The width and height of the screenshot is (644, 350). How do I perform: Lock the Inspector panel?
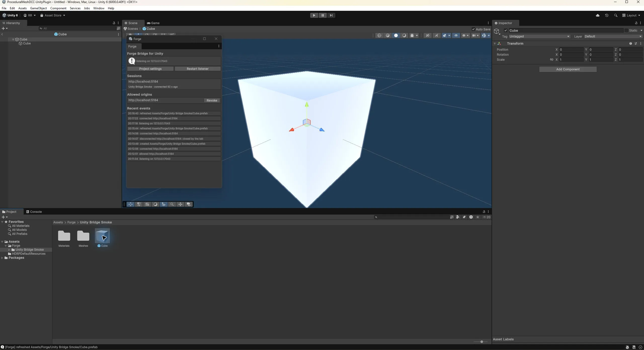636,23
